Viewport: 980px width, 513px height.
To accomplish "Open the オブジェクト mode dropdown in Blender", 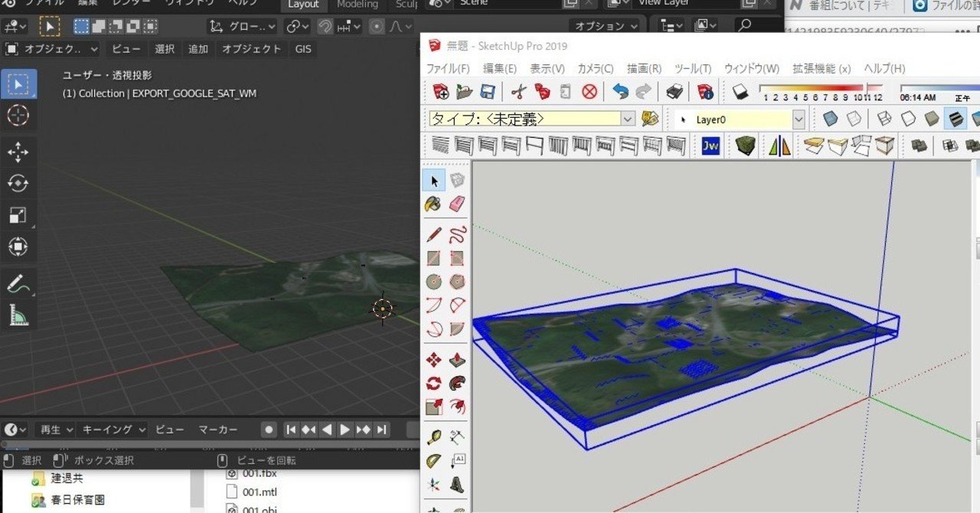I will [52, 49].
